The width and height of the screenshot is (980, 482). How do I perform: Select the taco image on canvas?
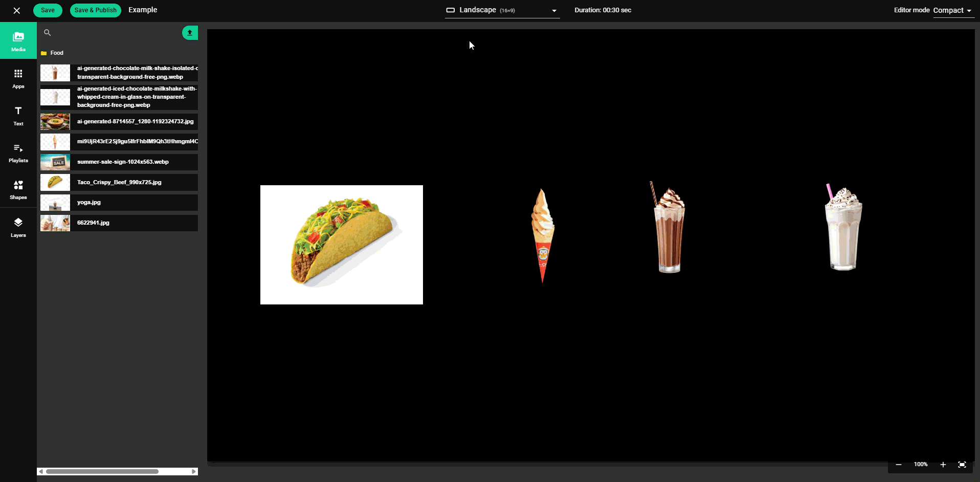click(x=342, y=245)
